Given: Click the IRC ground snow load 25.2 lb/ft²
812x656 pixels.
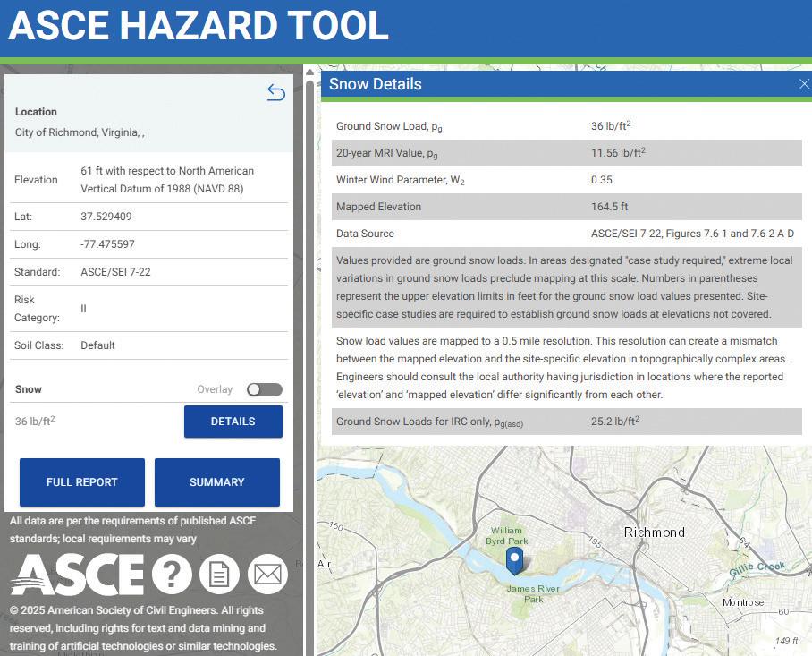Looking at the screenshot, I should click(615, 422).
